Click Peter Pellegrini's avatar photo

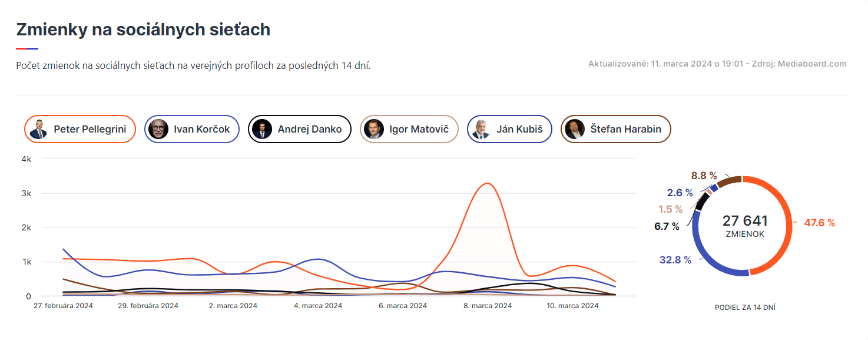pyautogui.click(x=38, y=129)
